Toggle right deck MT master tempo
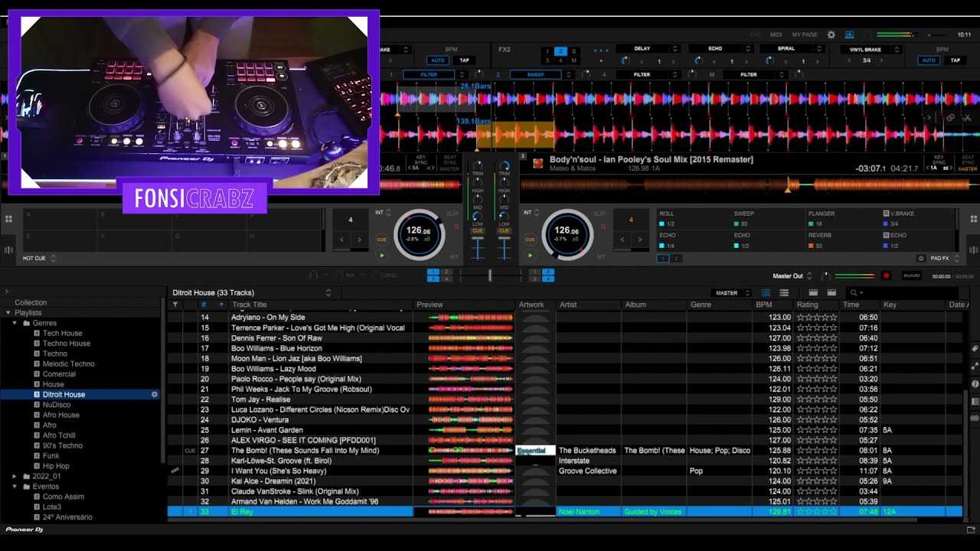 click(x=602, y=257)
